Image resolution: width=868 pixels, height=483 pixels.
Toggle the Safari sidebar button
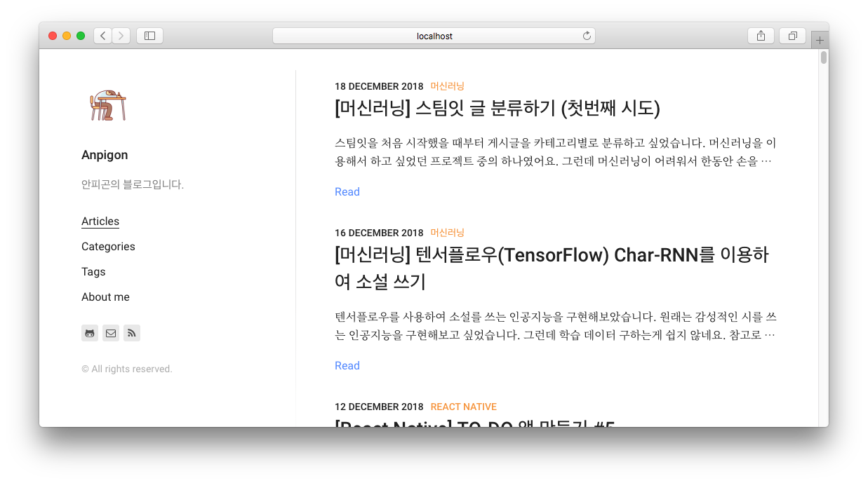point(149,36)
